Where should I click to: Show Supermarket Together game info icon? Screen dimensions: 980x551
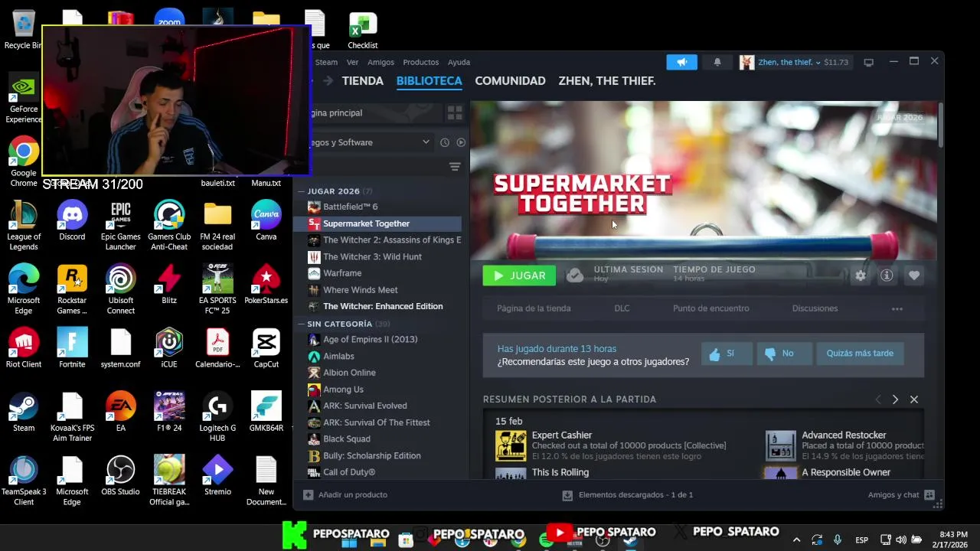(x=887, y=275)
